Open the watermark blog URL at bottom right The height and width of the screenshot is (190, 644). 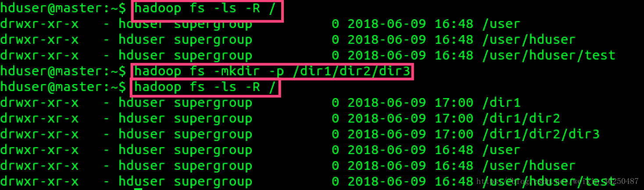pyautogui.click(x=557, y=181)
